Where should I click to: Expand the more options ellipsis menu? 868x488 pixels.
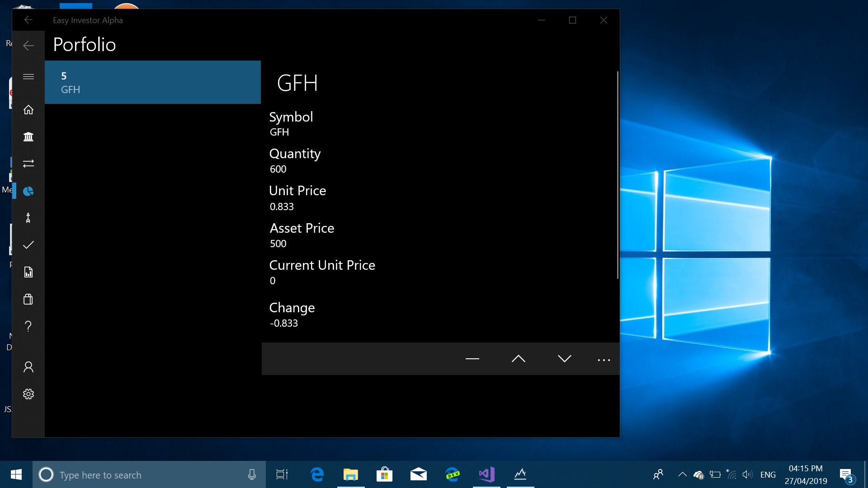pyautogui.click(x=604, y=360)
